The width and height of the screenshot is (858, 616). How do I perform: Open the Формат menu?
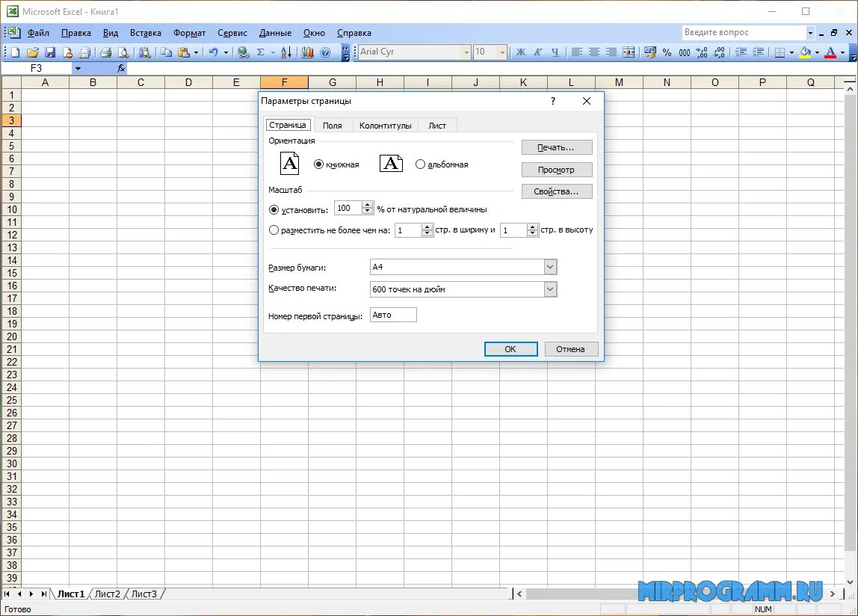click(x=189, y=33)
